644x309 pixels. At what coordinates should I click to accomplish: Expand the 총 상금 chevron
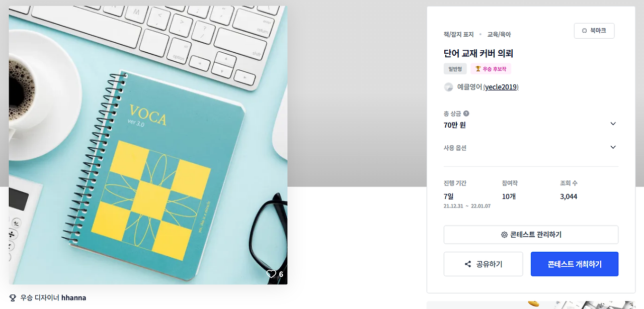(x=613, y=124)
